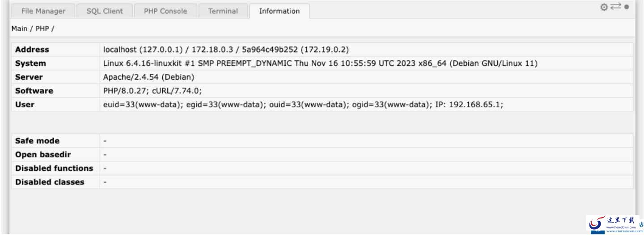Click the Apache/2.4.54 Server value

(x=148, y=77)
